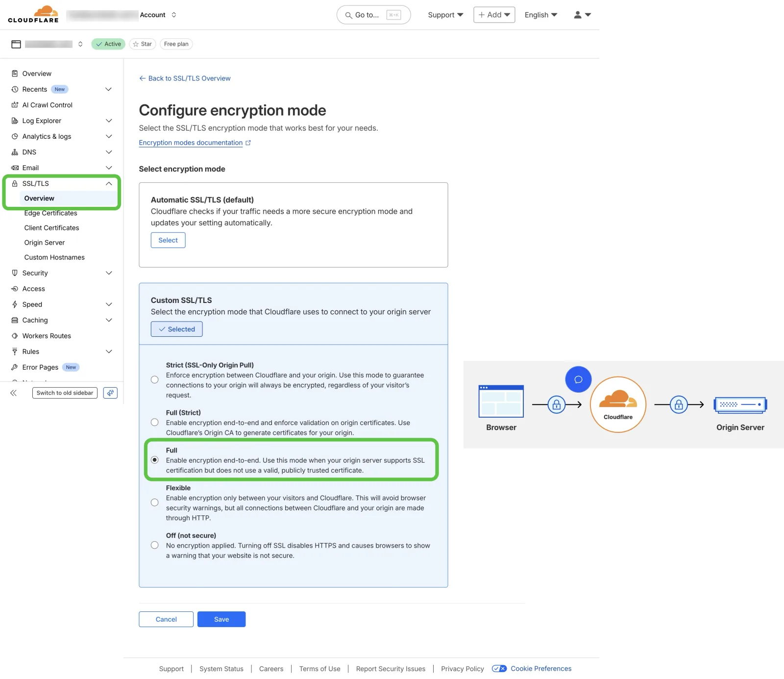Click the Workers Routes diamond icon
The image size is (784, 679).
15,336
